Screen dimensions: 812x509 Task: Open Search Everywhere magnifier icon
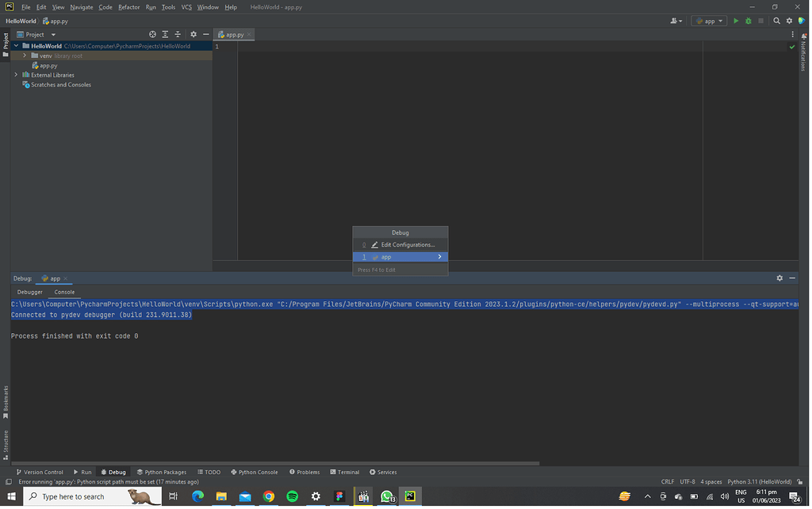coord(776,21)
